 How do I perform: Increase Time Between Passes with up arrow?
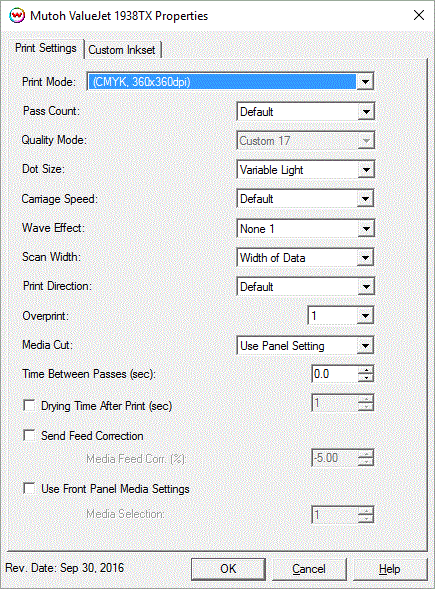tap(366, 370)
